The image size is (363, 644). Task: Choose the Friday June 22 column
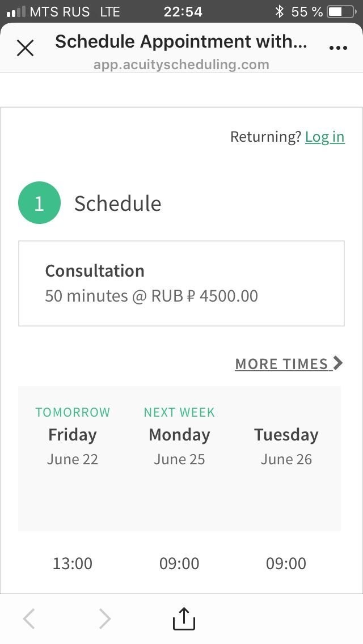[73, 436]
